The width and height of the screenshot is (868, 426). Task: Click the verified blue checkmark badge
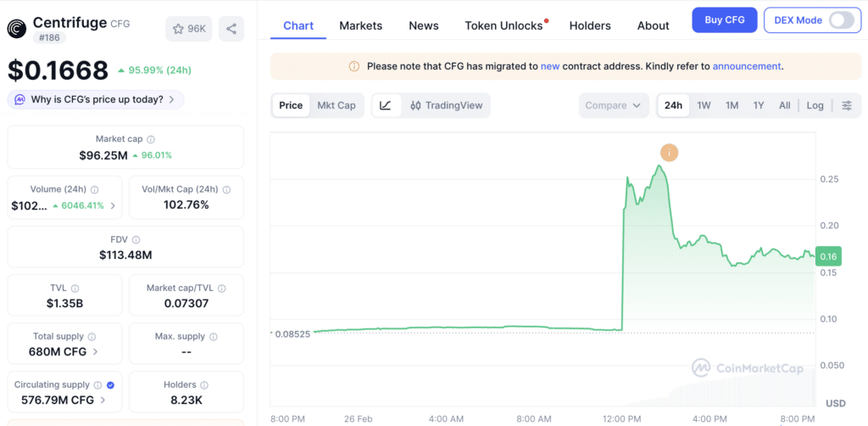110,385
